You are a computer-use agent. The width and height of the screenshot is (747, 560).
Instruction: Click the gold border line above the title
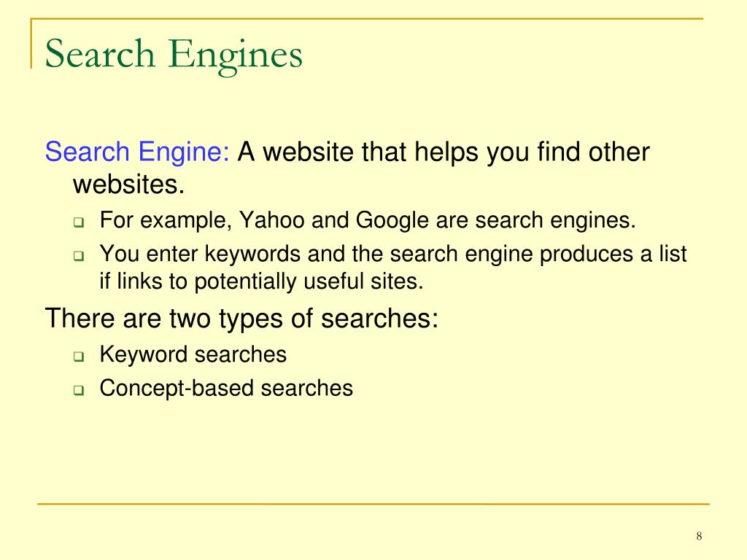click(367, 18)
